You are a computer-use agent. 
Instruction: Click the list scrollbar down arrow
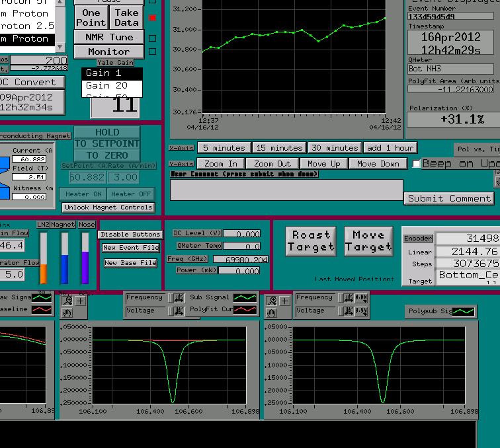(x=60, y=47)
